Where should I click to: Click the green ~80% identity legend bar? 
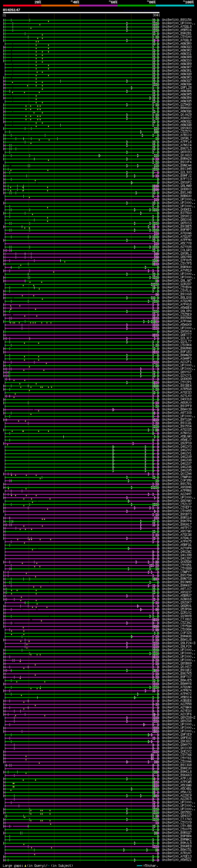(137, 6)
